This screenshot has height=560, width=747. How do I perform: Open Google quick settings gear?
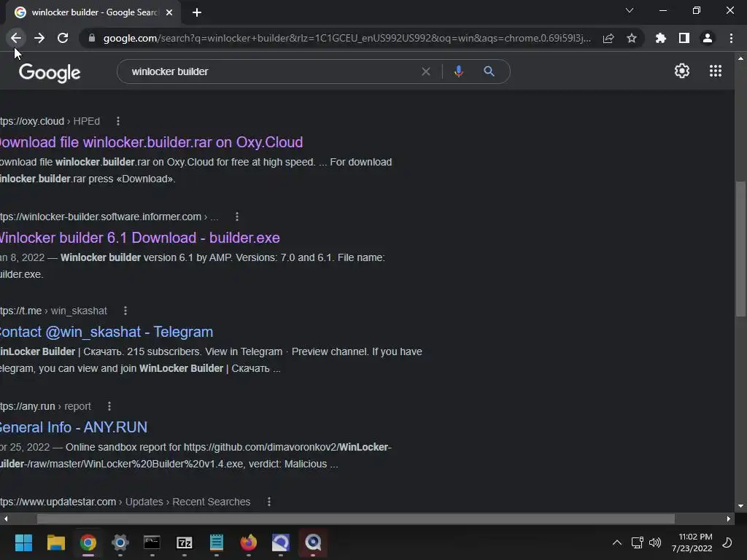tap(682, 71)
